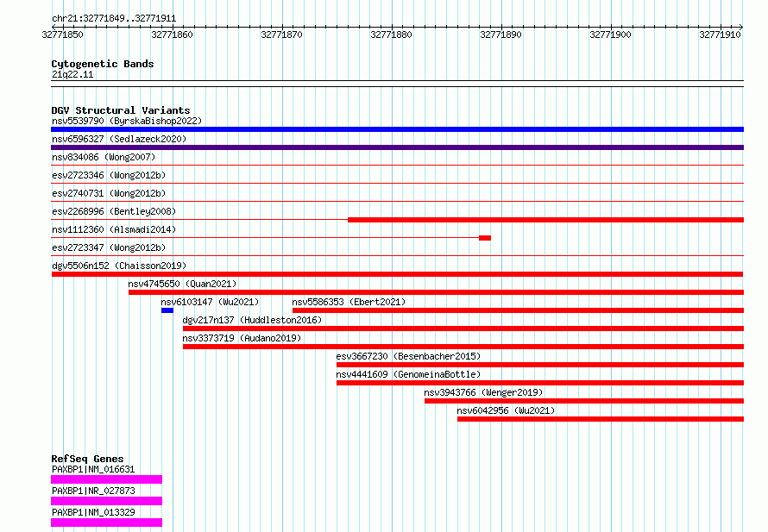Select the magenta PAXBP1 NM_016631 gene bar
768x532 pixels.
[106, 479]
